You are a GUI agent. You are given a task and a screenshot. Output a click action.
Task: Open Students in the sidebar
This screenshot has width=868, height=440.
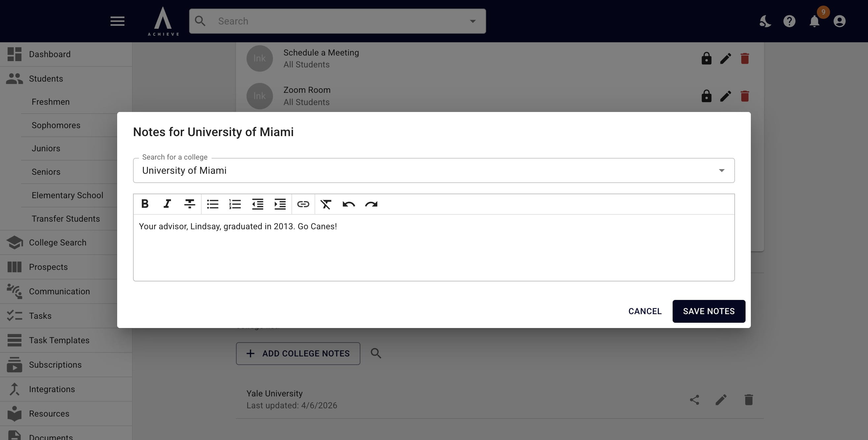(66, 79)
